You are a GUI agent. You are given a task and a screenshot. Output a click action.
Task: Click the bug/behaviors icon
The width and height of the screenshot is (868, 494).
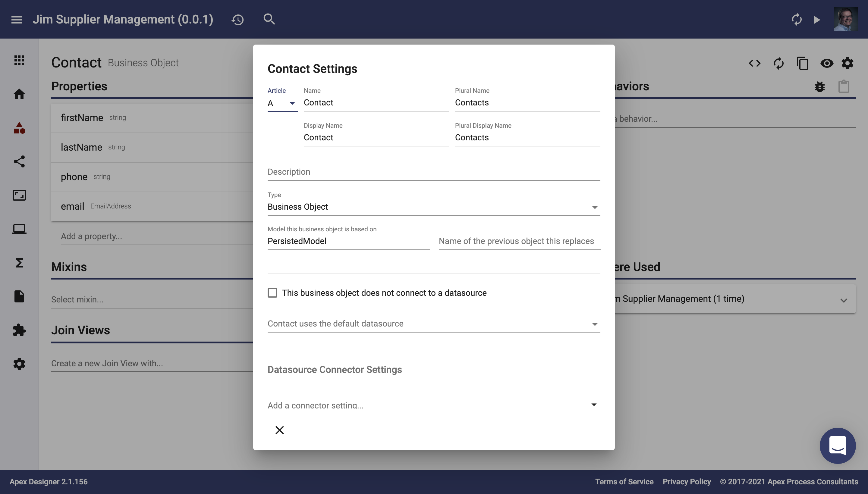tap(820, 86)
